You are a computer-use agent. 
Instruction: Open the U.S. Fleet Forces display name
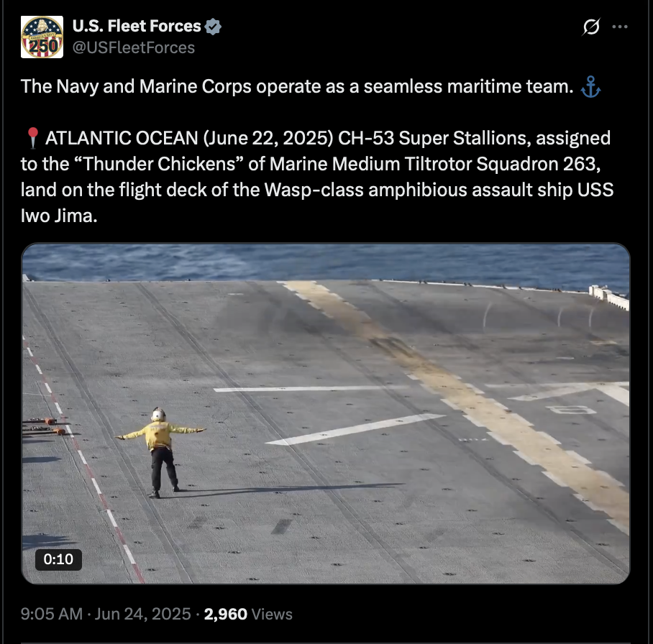[137, 26]
